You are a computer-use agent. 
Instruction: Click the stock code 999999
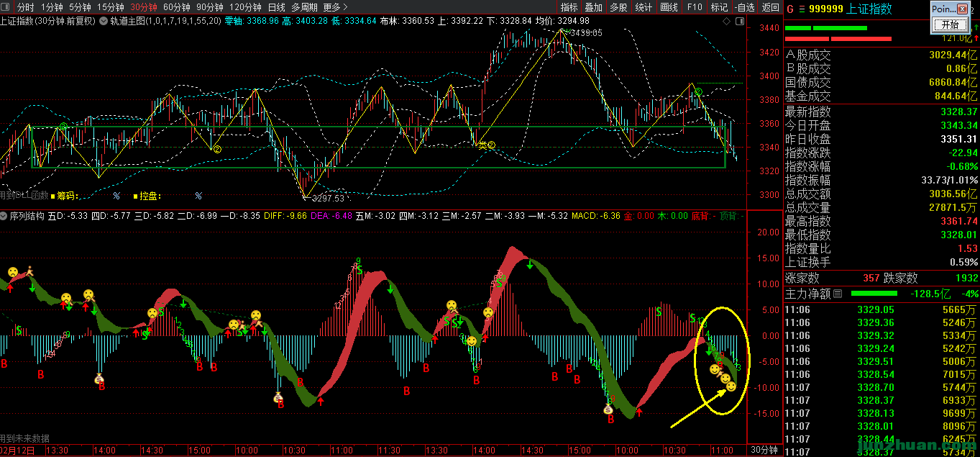coord(825,9)
